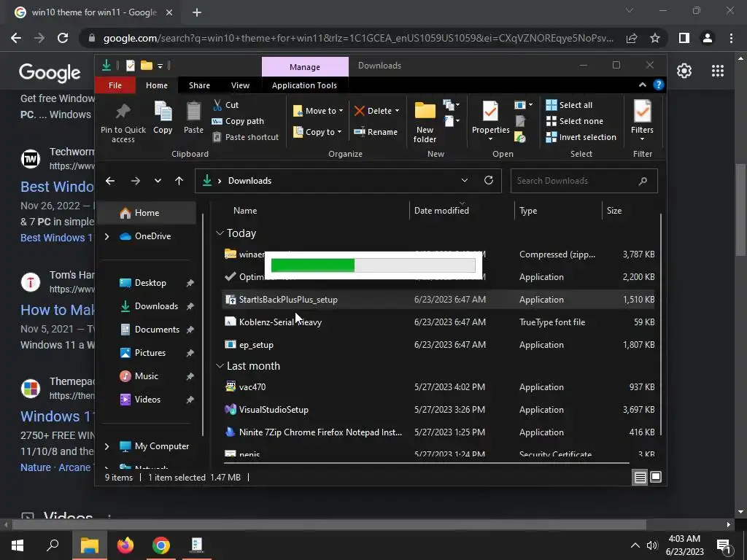Click Invert selection in ribbon

click(x=581, y=137)
